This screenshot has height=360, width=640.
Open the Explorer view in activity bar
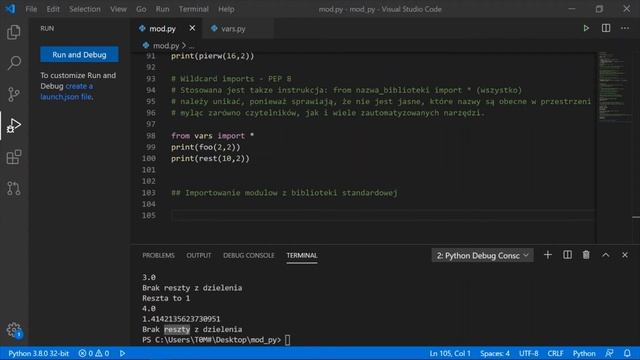tap(14, 32)
